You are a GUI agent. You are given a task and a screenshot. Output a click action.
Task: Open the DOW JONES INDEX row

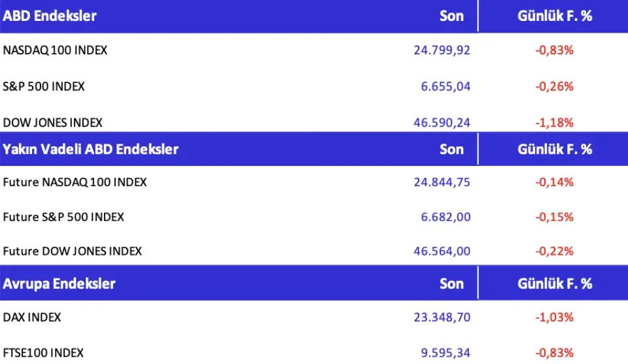53,122
